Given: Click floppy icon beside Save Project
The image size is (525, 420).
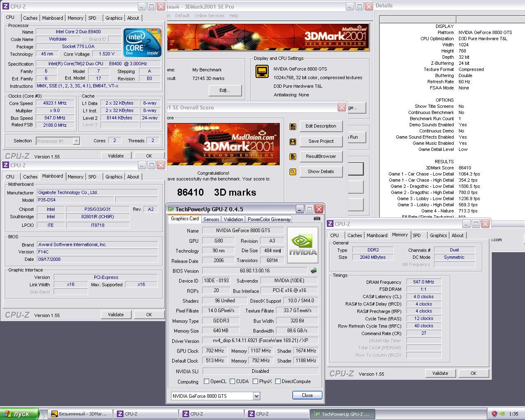Looking at the screenshot, I should click(x=293, y=142).
